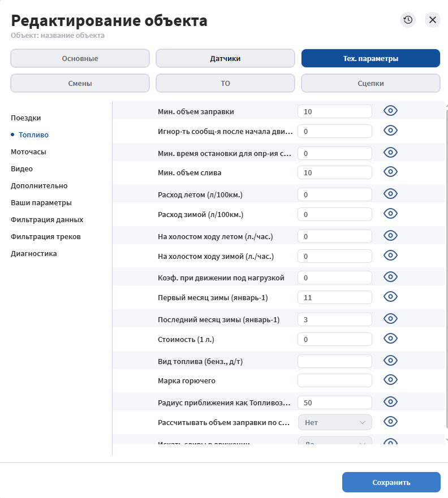Expand the partially visible Искать сливы dropdown
The width and height of the screenshot is (448, 498).
[335, 441]
